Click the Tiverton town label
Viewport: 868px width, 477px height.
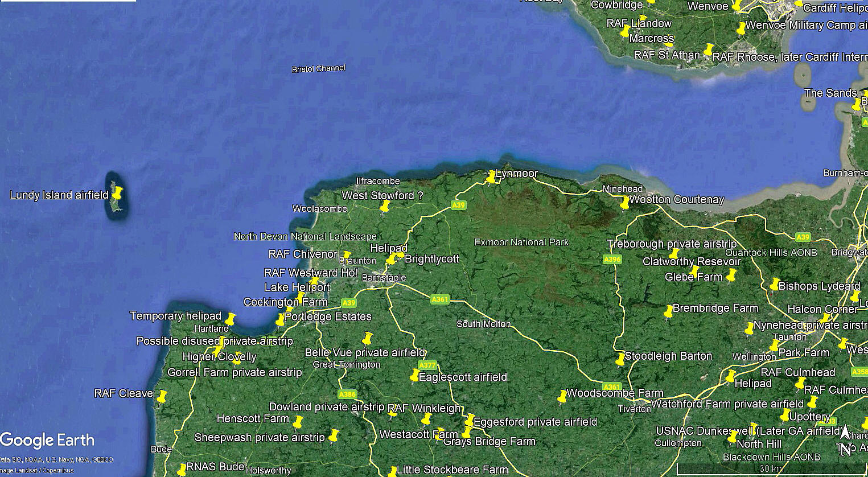point(634,409)
